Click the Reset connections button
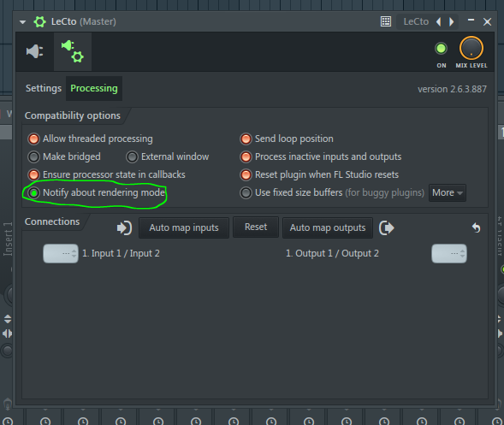 pos(256,227)
